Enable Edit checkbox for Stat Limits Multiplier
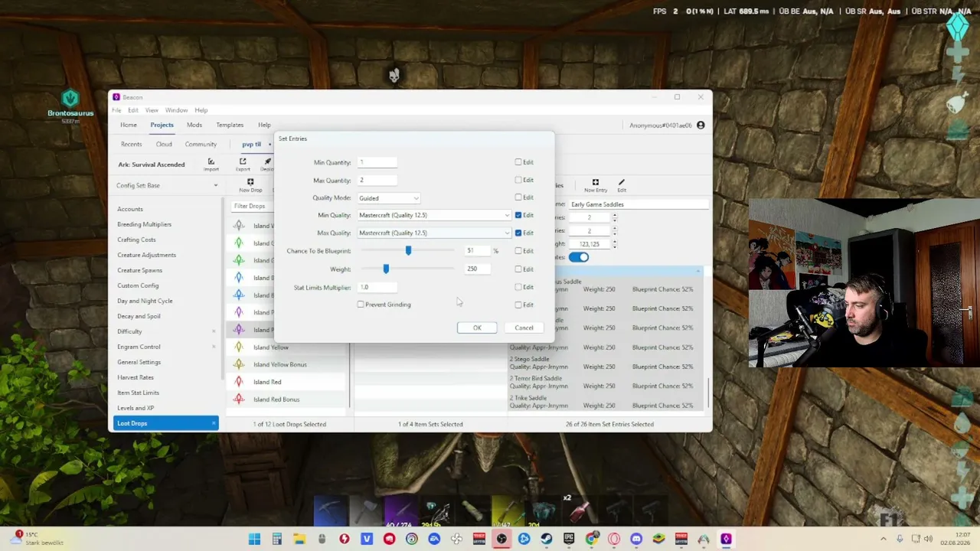This screenshot has width=980, height=551. click(x=518, y=287)
